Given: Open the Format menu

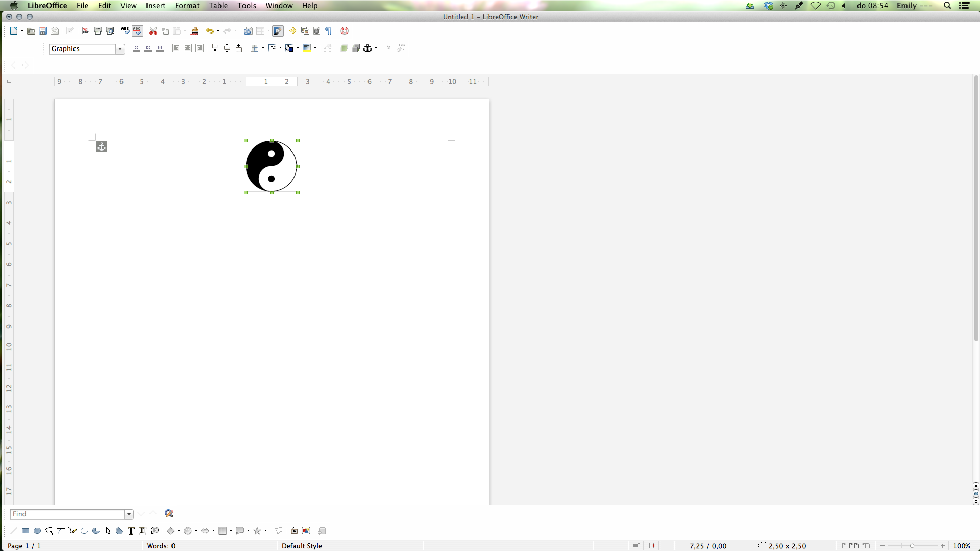Looking at the screenshot, I should pos(187,6).
